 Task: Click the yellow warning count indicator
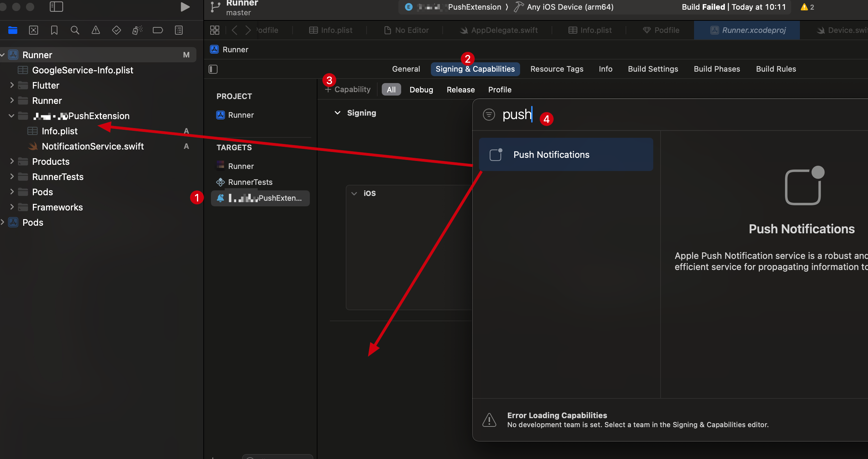[x=807, y=7]
